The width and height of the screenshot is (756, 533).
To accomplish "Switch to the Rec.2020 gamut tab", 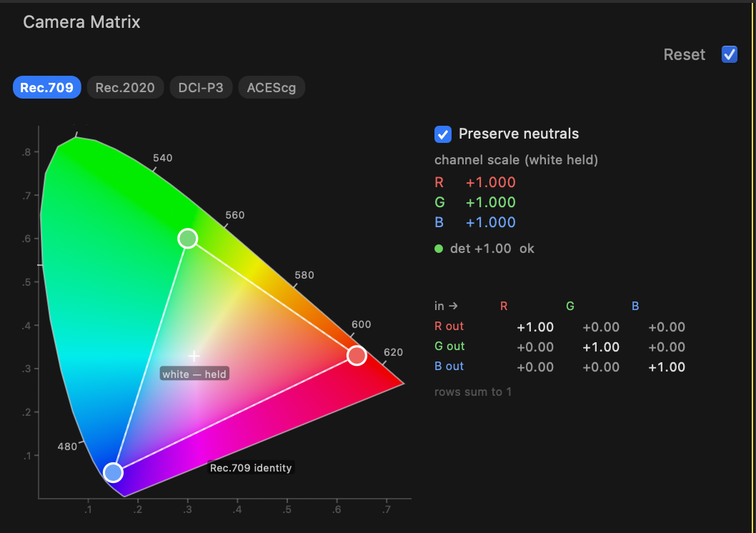I will (125, 87).
